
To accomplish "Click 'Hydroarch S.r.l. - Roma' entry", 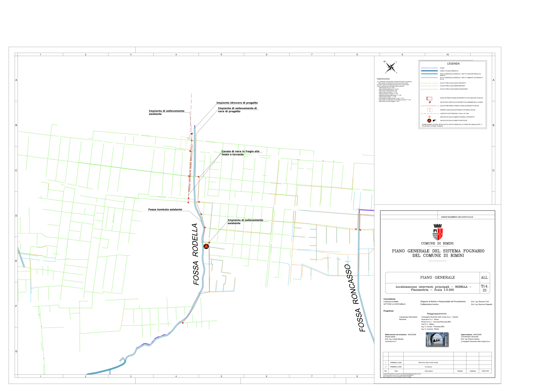I will pos(430,320).
